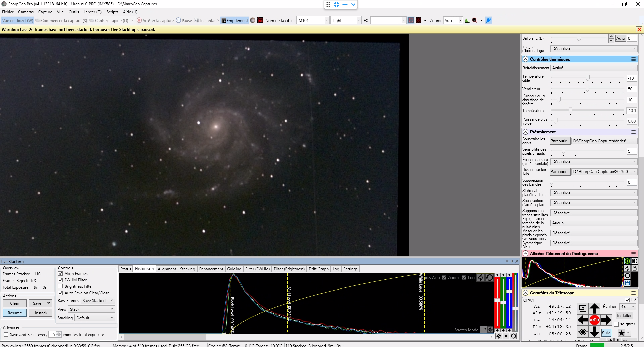
Task: Click the padlock icon in the display stretch panel
Action: point(635,268)
